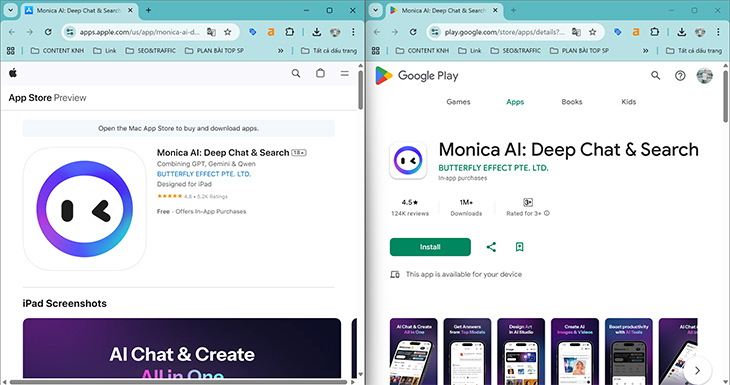Open Chrome three-dot menu in right window

click(718, 32)
